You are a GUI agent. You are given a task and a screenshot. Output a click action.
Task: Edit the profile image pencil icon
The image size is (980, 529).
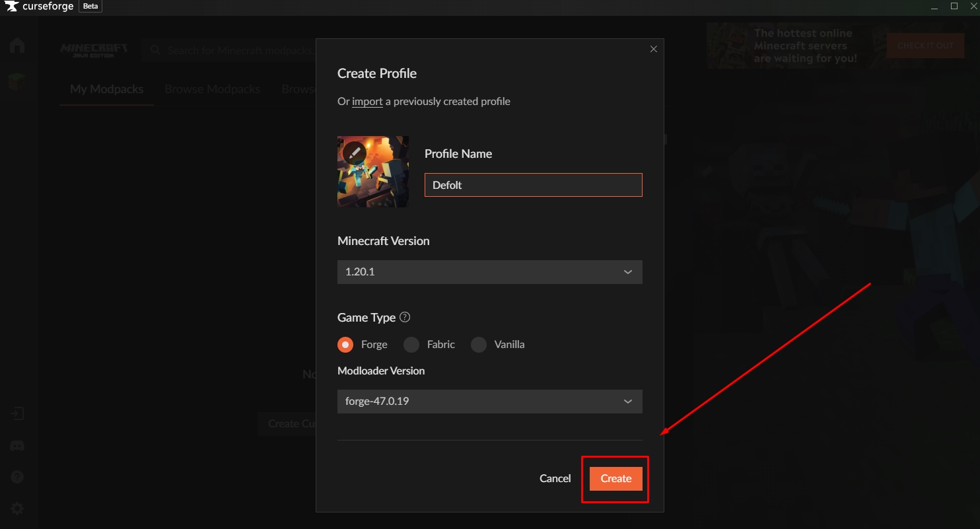355,153
